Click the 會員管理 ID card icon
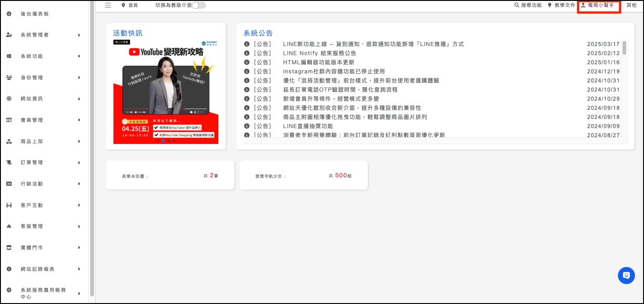The image size is (644, 304). pyautogui.click(x=9, y=120)
